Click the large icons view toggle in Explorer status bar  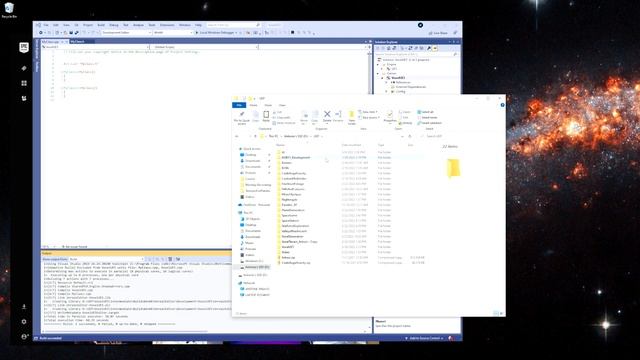(501, 313)
